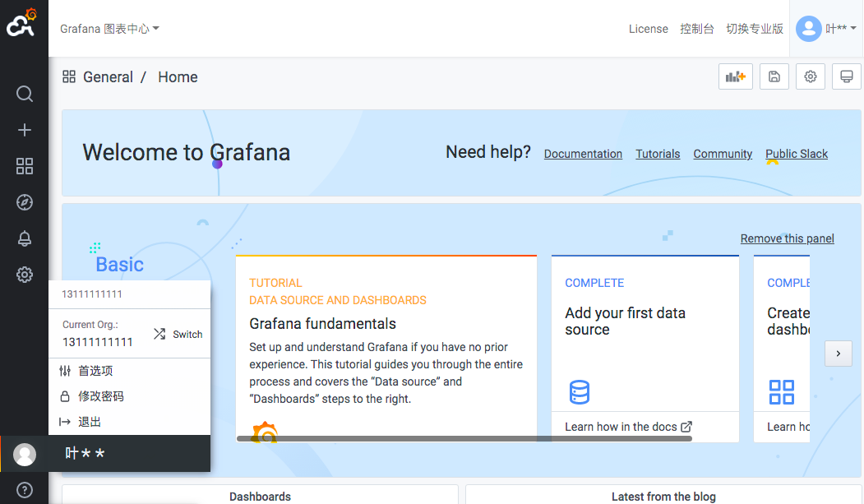Click the Save dashboard icon
Screen dimensions: 864x504
tap(774, 76)
